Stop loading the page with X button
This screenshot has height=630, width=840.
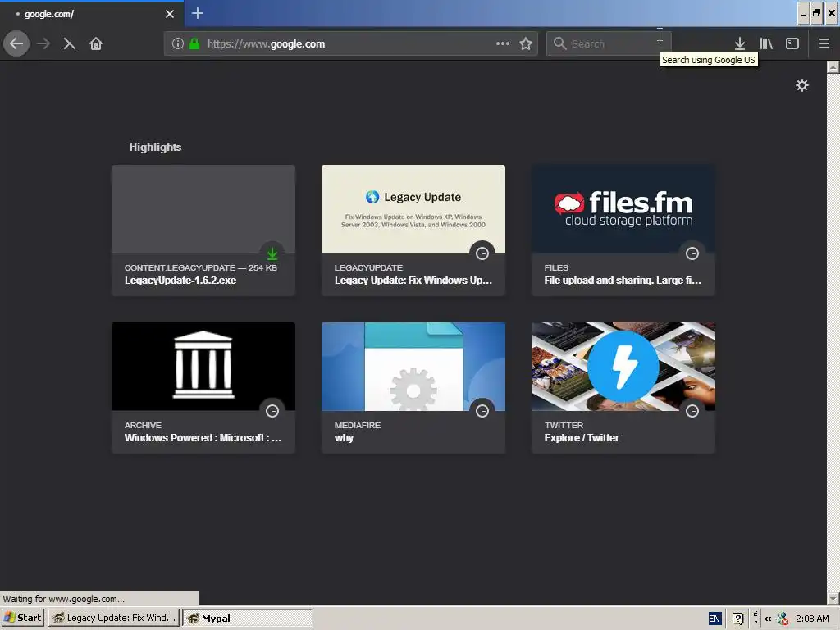point(69,43)
